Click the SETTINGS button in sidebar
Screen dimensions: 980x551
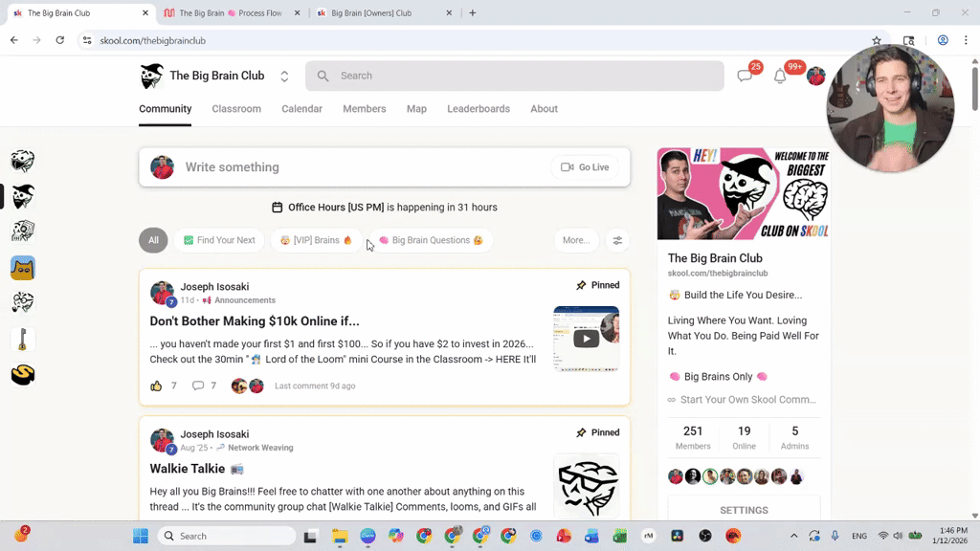click(744, 511)
